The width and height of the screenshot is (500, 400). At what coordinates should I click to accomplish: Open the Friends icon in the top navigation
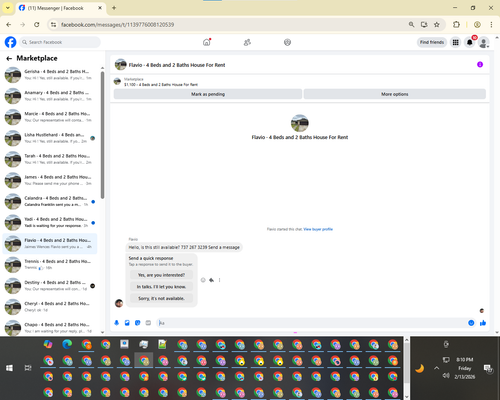click(x=247, y=42)
